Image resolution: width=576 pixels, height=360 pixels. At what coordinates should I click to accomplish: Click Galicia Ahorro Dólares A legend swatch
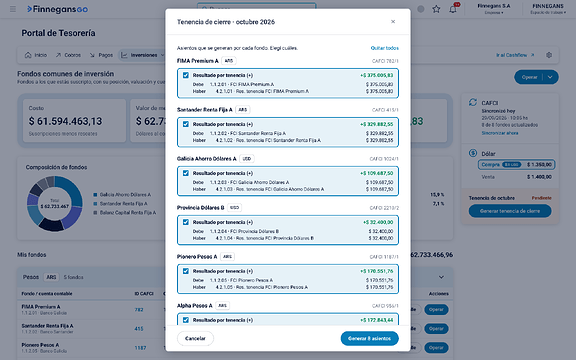[x=95, y=195]
